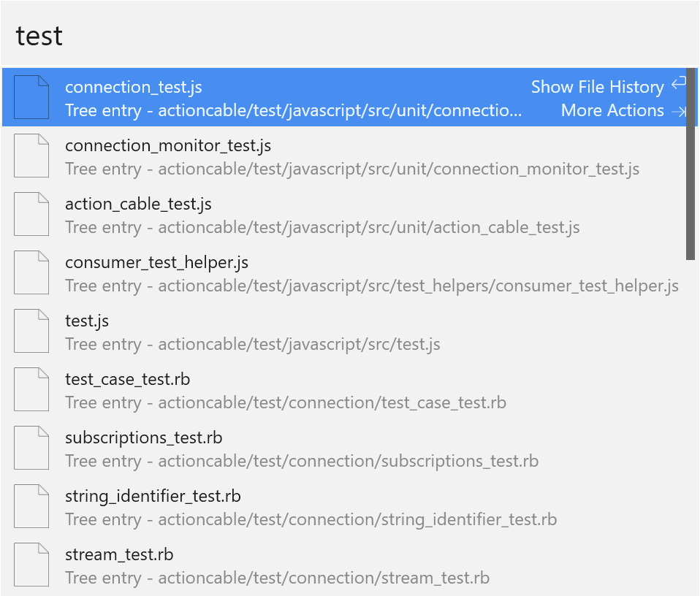Click the file icon beside string_identifier_test.rb
This screenshot has height=596, width=700.
(31, 506)
